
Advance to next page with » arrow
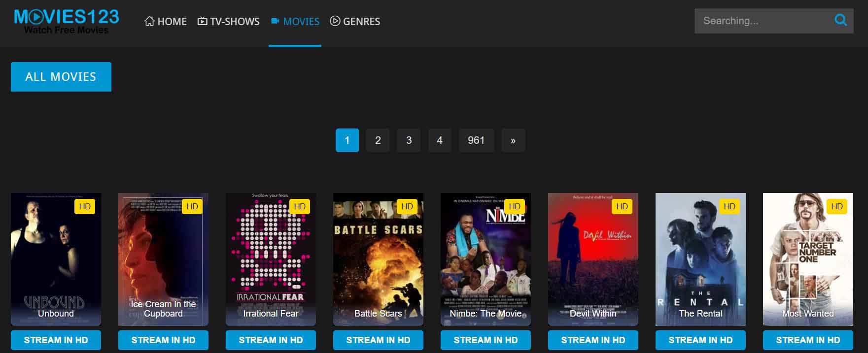click(513, 140)
